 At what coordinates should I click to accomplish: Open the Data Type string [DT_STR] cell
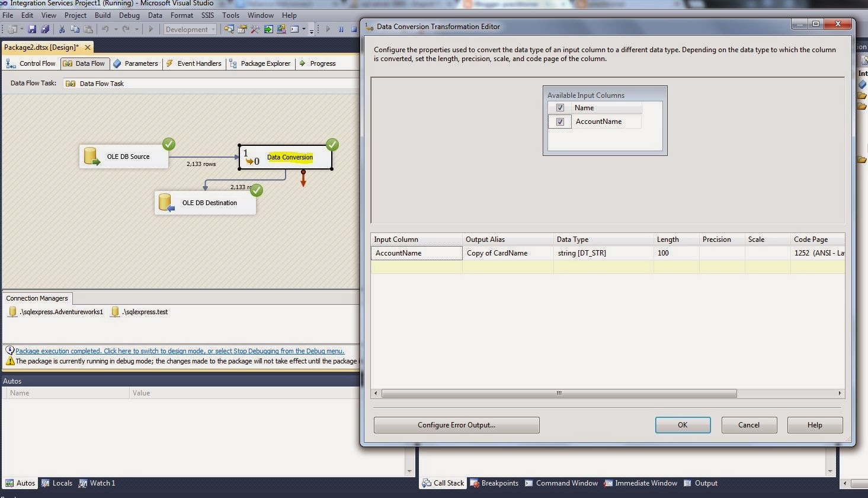click(x=604, y=253)
